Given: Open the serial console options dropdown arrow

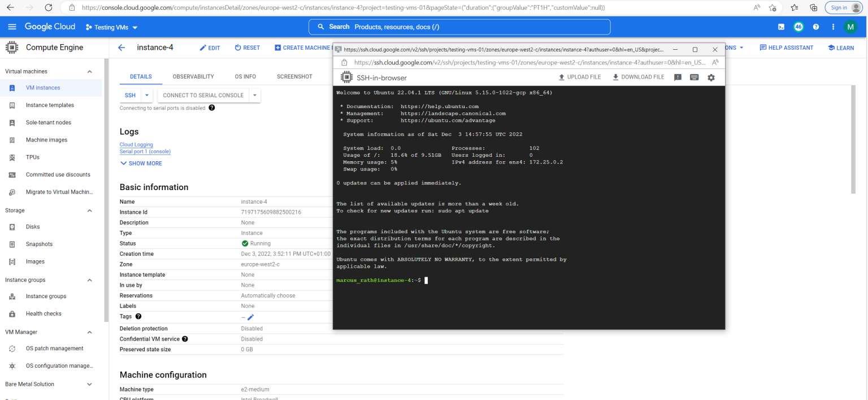Looking at the screenshot, I should pyautogui.click(x=254, y=96).
